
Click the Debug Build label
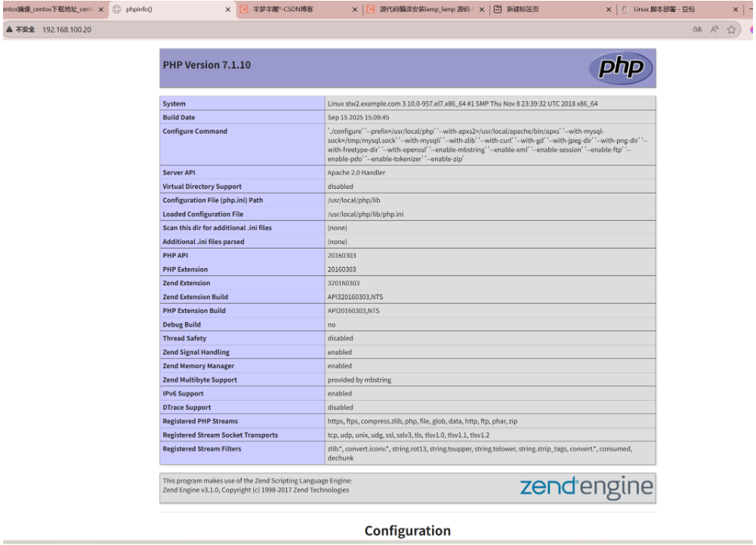(x=182, y=324)
